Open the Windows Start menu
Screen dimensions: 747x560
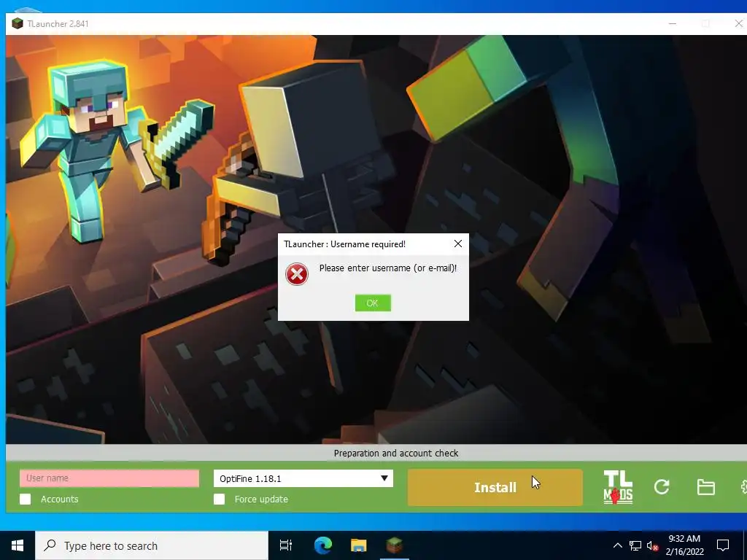tap(18, 545)
